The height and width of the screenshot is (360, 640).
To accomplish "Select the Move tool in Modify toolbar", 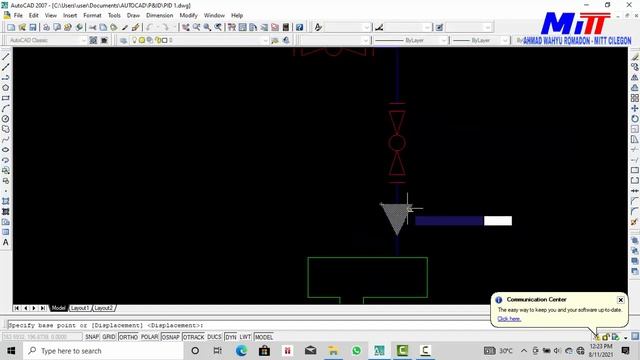I will 634,108.
